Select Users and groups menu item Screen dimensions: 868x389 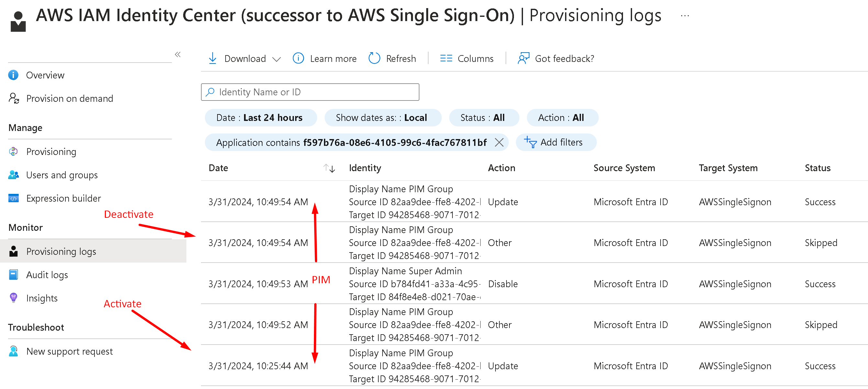coord(62,175)
